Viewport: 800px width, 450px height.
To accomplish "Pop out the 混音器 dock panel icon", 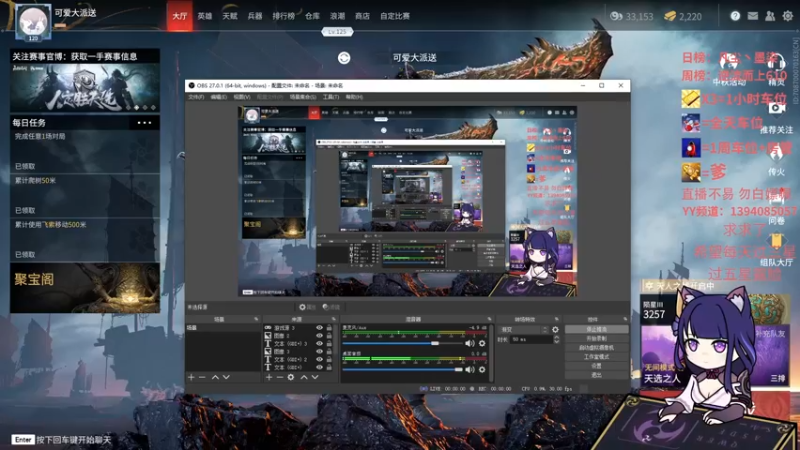I will [489, 319].
